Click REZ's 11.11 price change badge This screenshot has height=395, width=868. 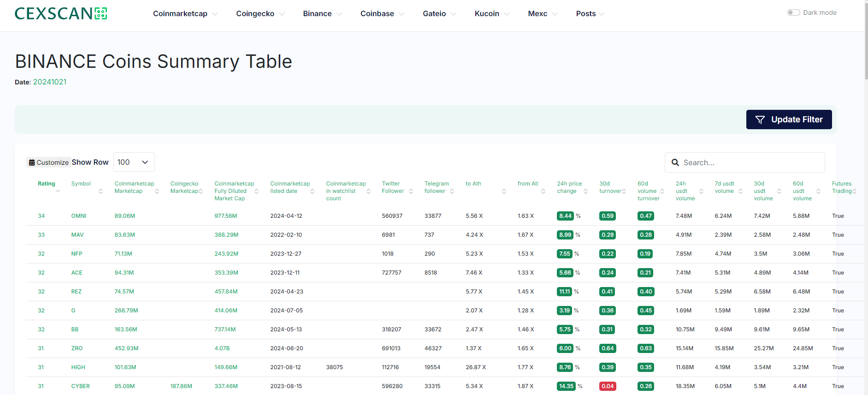(564, 292)
